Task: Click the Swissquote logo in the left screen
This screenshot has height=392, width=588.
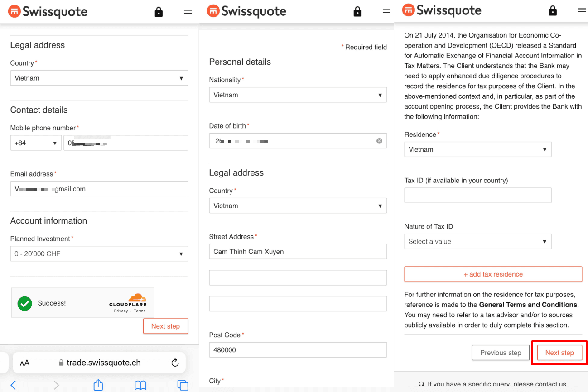Action: coord(48,12)
